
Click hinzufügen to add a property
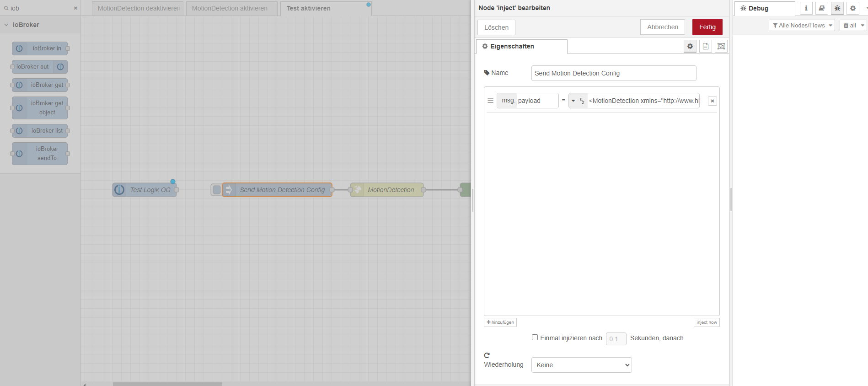[500, 322]
